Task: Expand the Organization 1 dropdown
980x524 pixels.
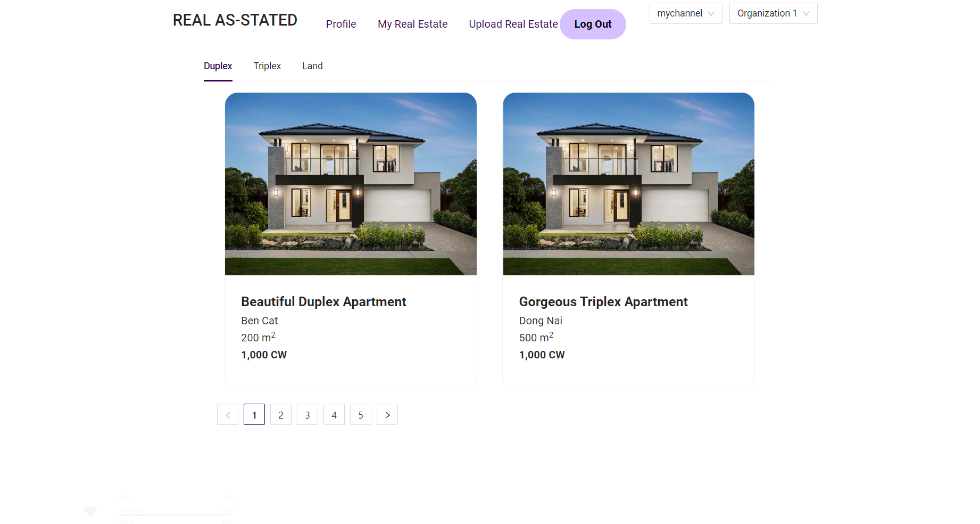Action: pyautogui.click(x=773, y=13)
